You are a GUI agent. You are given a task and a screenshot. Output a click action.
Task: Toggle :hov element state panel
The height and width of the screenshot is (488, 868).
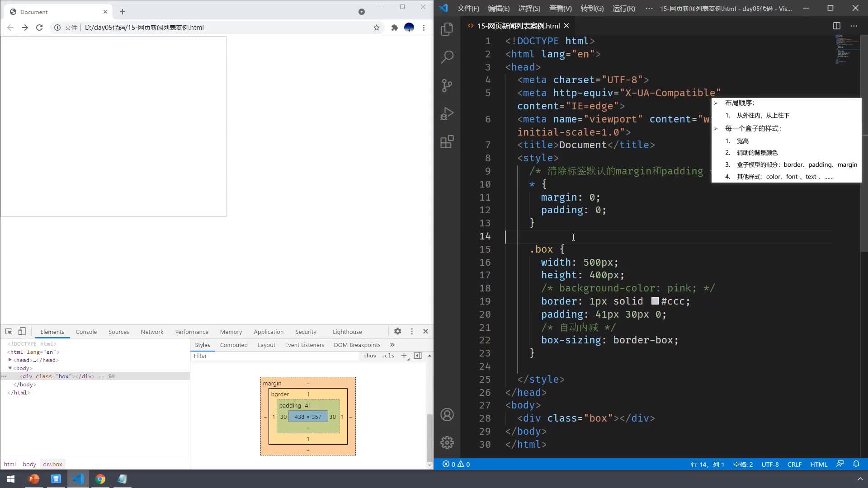370,356
